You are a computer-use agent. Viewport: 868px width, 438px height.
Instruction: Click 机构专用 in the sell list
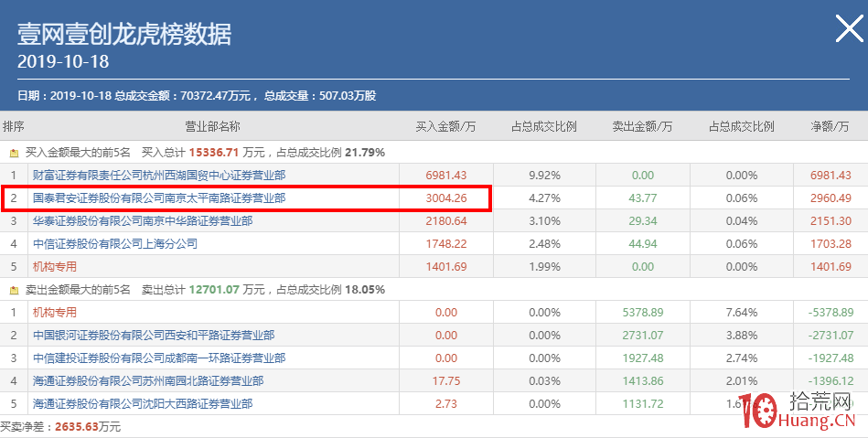point(54,313)
